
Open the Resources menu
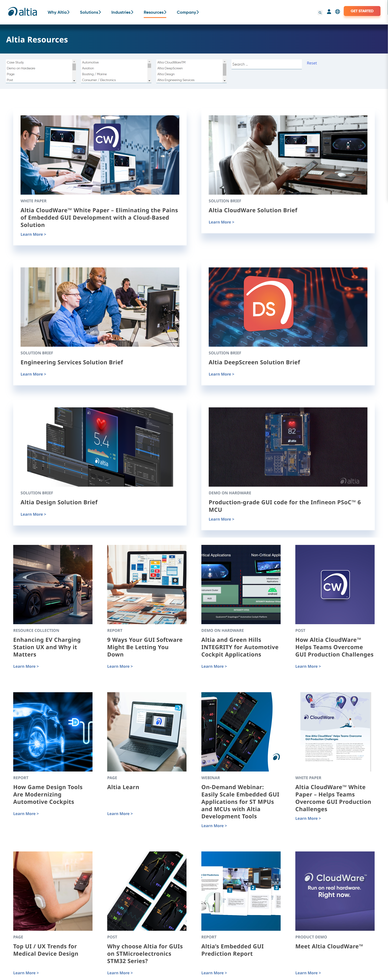pyautogui.click(x=155, y=12)
